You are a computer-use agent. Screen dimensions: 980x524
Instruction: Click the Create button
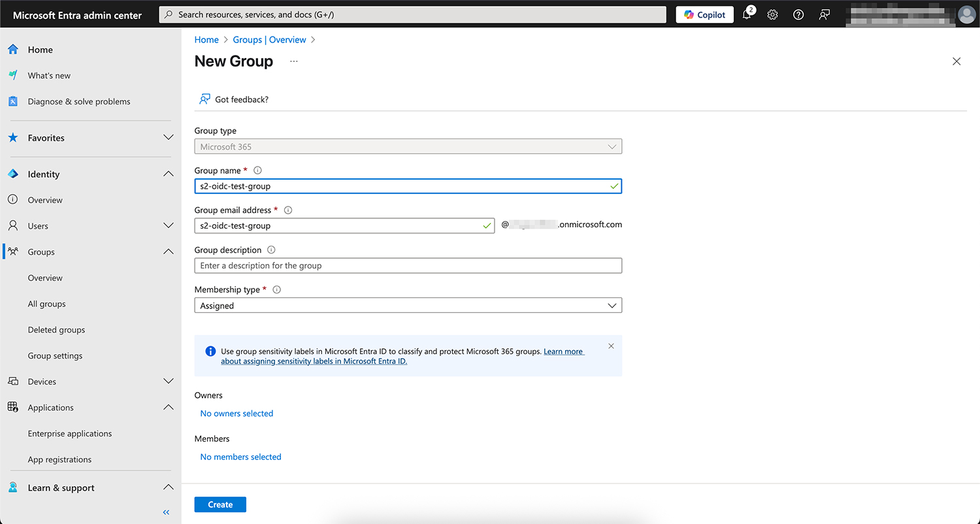tap(220, 504)
